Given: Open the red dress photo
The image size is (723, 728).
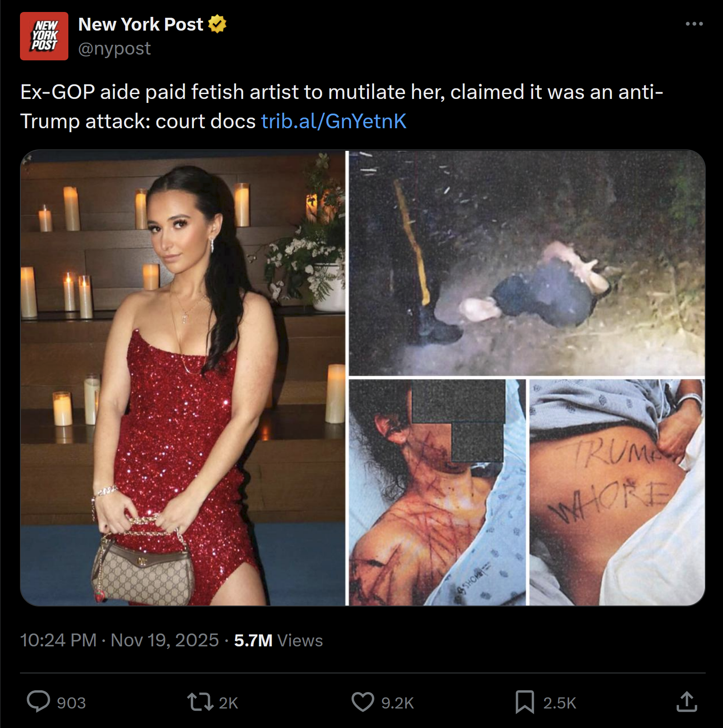Looking at the screenshot, I should 182,378.
